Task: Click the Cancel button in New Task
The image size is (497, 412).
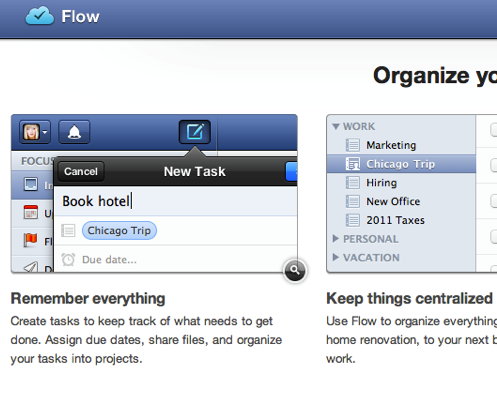Action: pyautogui.click(x=81, y=171)
